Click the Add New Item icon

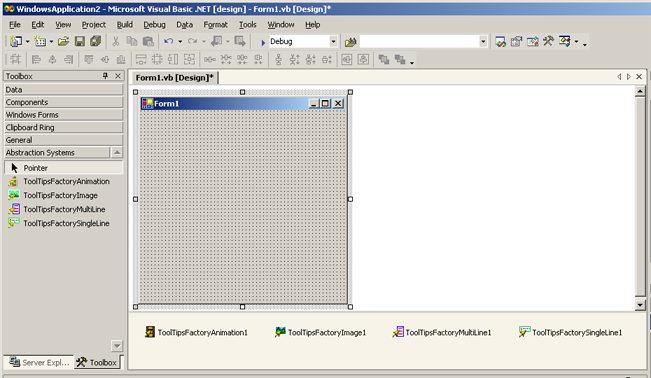[40, 41]
